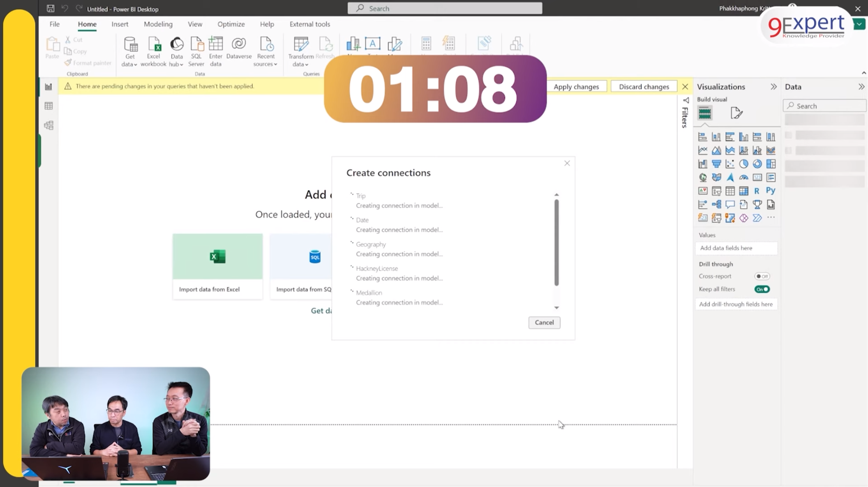
Task: Cancel the Create connections dialog
Action: click(544, 323)
